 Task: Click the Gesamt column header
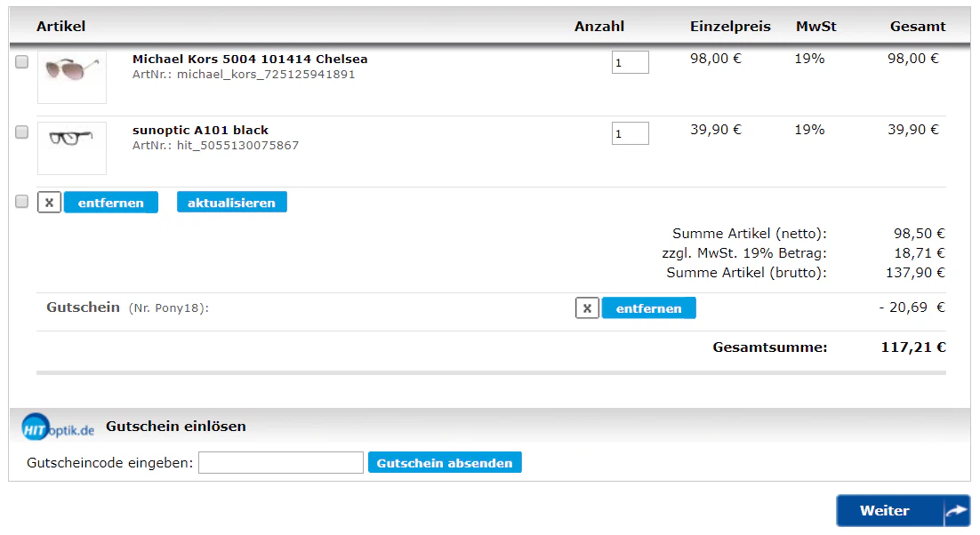point(918,27)
